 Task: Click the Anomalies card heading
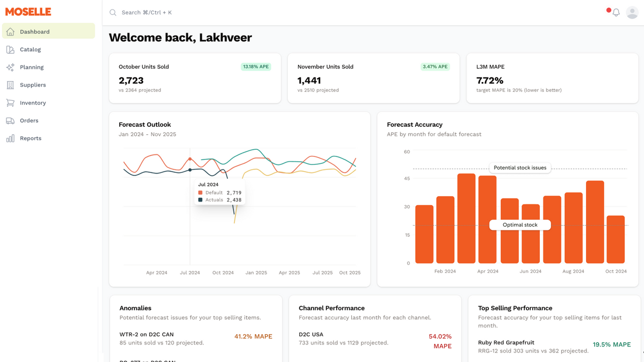coord(135,308)
